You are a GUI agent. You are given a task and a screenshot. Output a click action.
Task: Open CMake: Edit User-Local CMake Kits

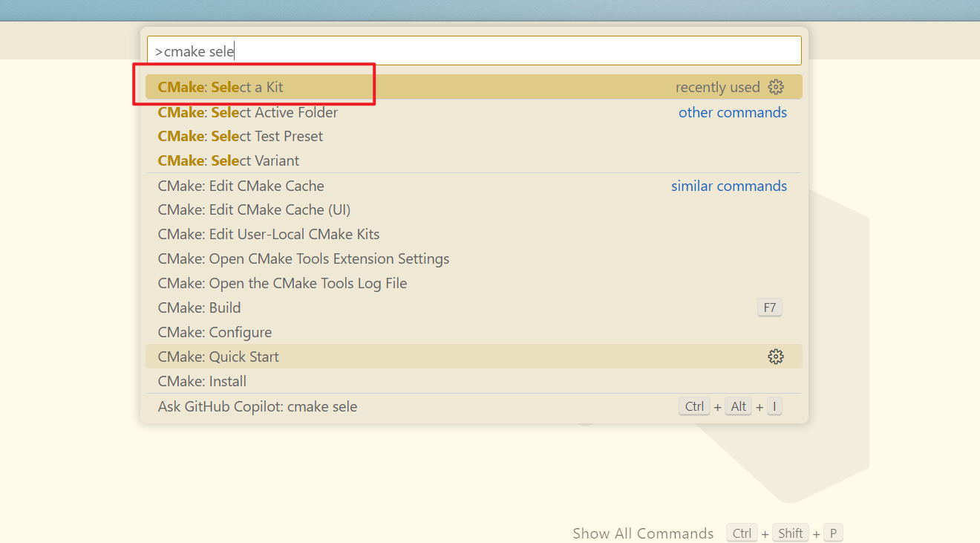click(474, 234)
